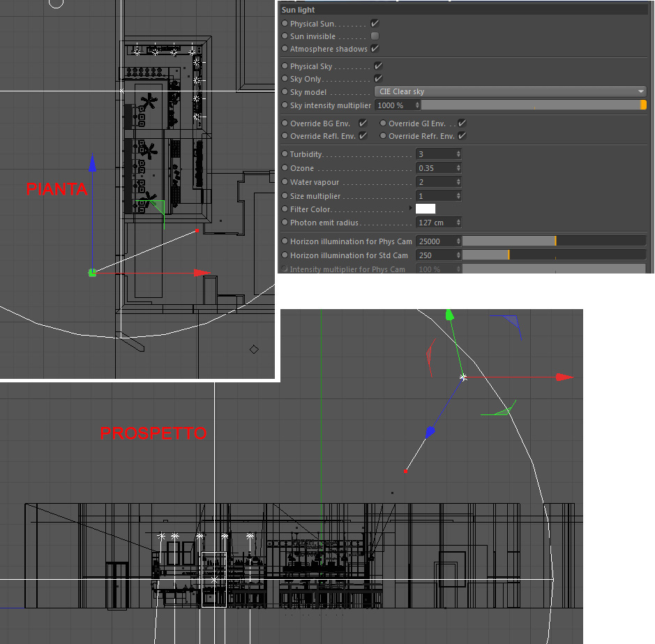
Task: Click the animation dot beside Override BG Env.
Action: click(285, 123)
